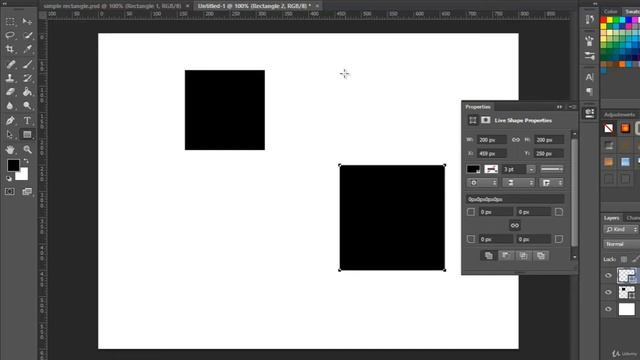
Task: Toggle link between width and height
Action: (516, 140)
